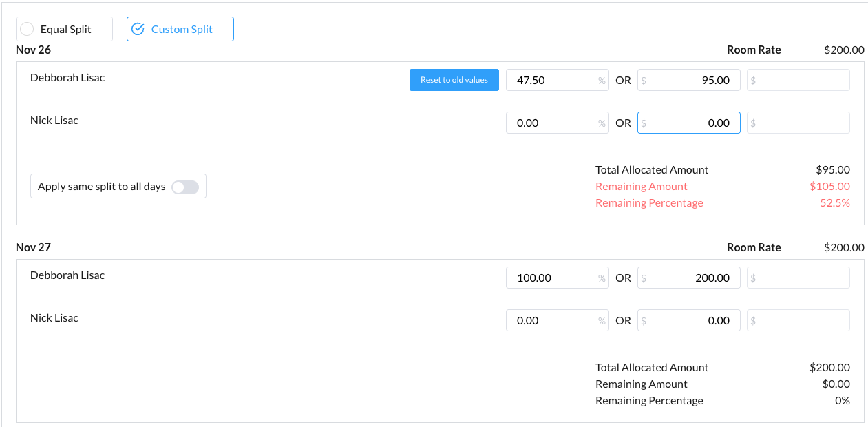The height and width of the screenshot is (427, 868).
Task: Select Debborah Lisac's dollar field showing 95.00
Action: click(x=688, y=80)
